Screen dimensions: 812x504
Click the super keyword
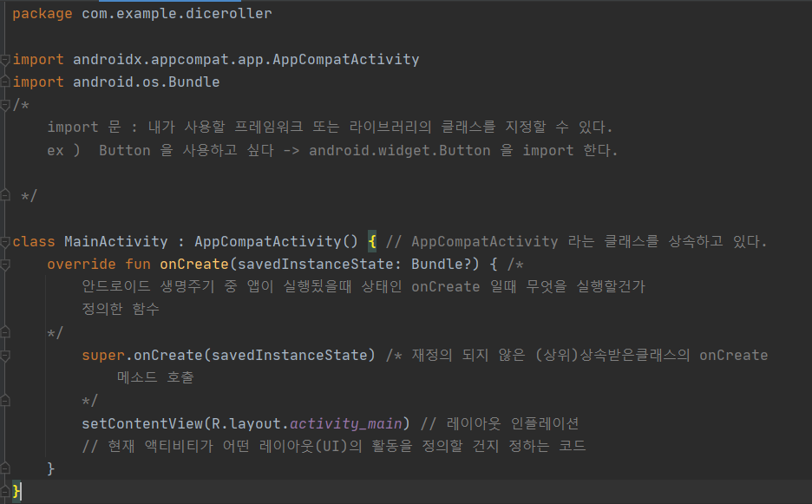103,356
